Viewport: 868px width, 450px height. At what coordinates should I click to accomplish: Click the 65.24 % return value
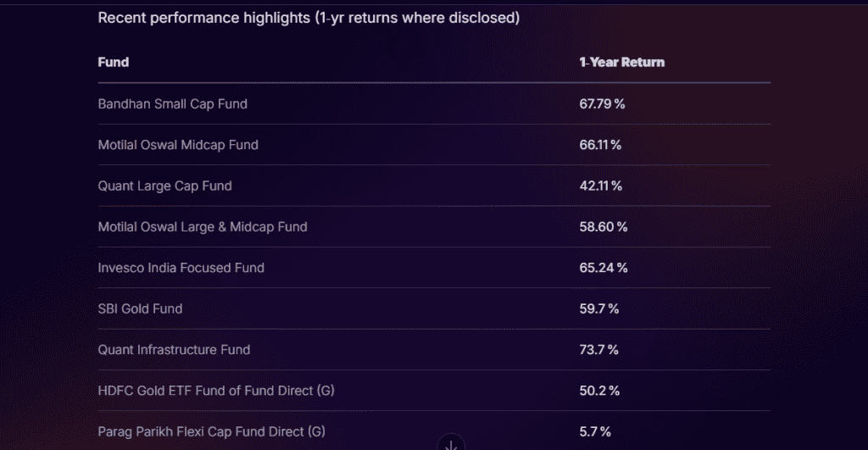[603, 268]
